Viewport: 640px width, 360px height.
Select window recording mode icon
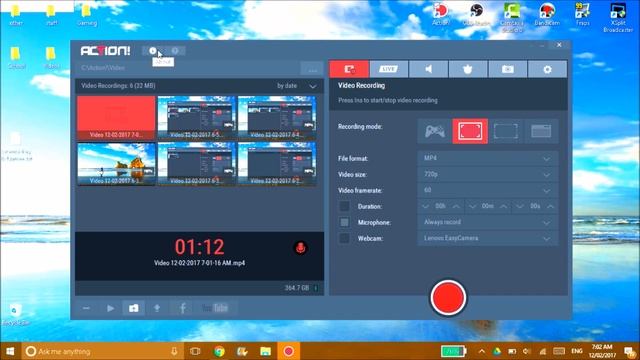tap(541, 131)
